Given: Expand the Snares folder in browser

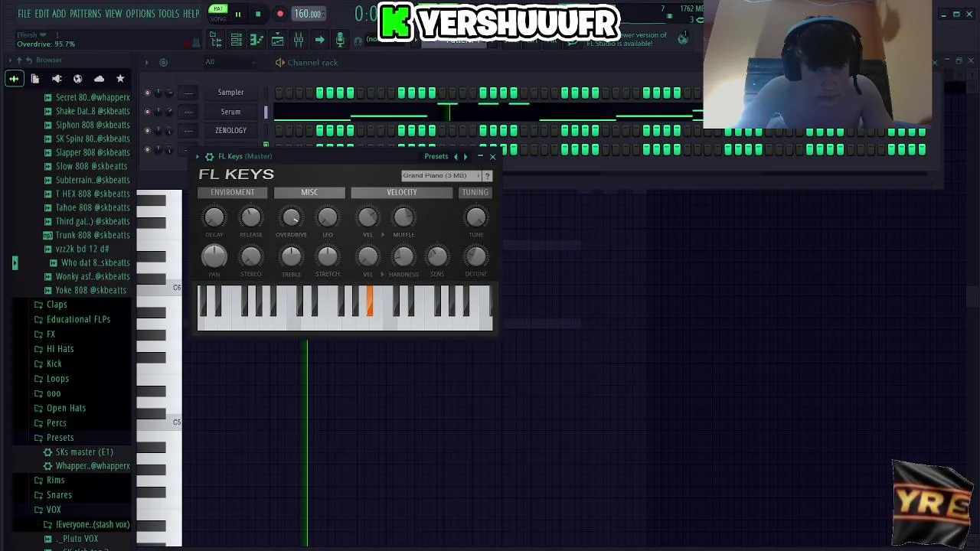Looking at the screenshot, I should pos(38,495).
